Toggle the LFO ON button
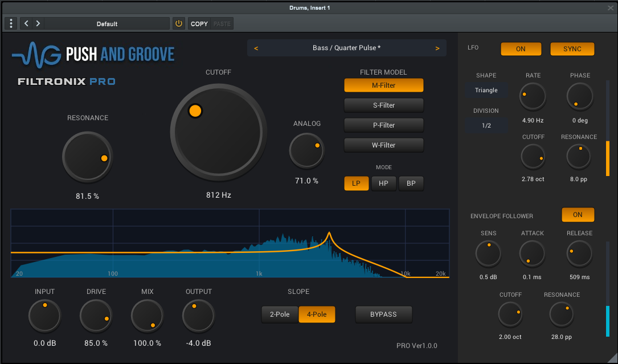 pos(521,49)
